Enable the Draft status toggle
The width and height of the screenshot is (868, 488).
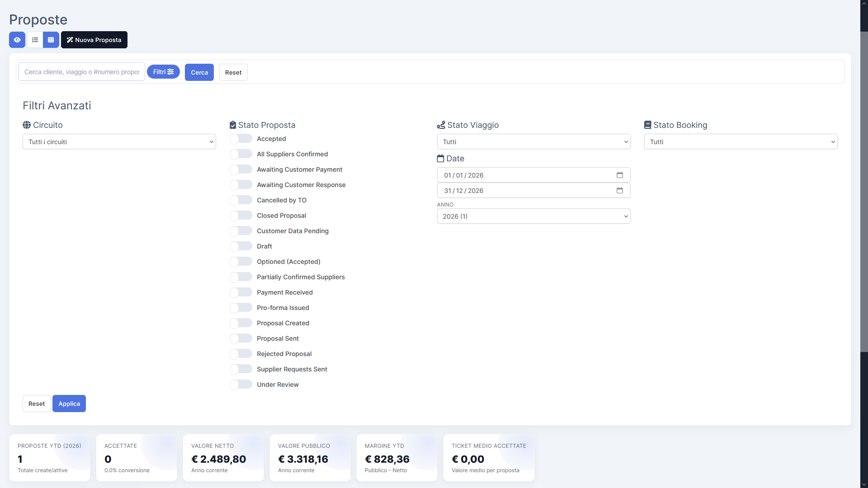pos(241,246)
